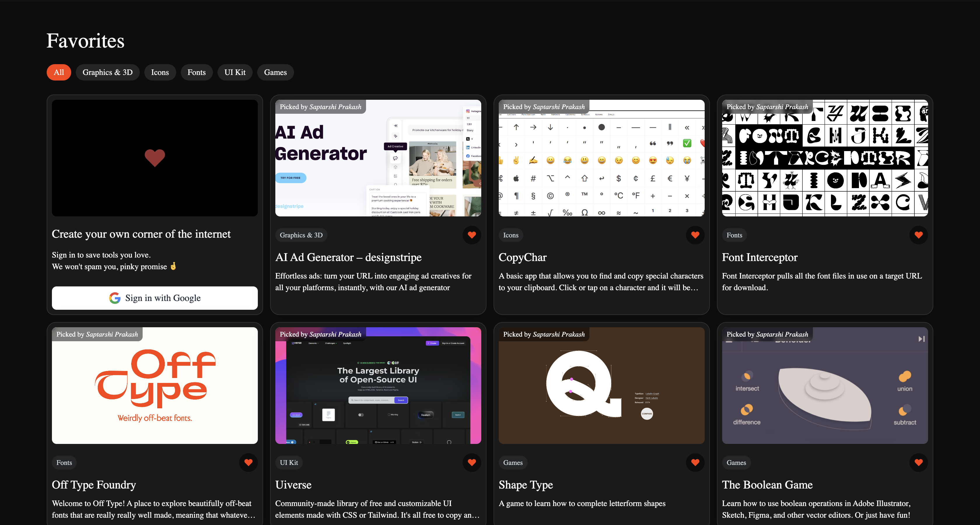The width and height of the screenshot is (980, 525).
Task: Open the Uiverse title link
Action: tap(293, 485)
